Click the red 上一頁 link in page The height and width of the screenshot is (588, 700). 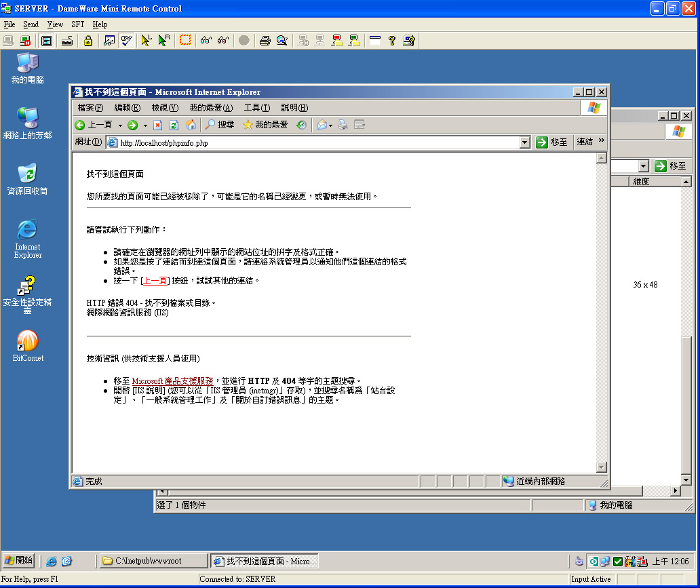click(x=155, y=280)
